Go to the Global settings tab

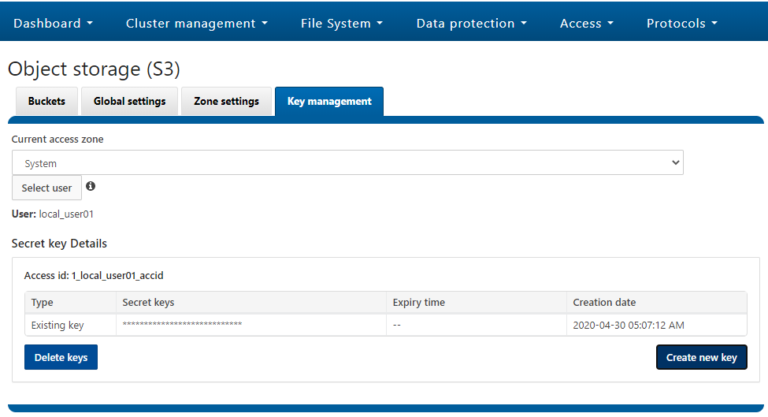129,101
